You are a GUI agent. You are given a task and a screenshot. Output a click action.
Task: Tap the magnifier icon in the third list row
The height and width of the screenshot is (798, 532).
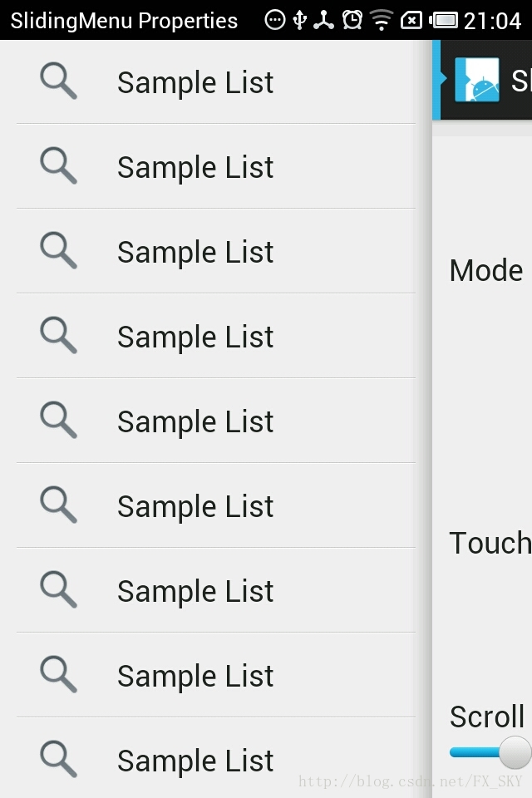click(x=58, y=252)
